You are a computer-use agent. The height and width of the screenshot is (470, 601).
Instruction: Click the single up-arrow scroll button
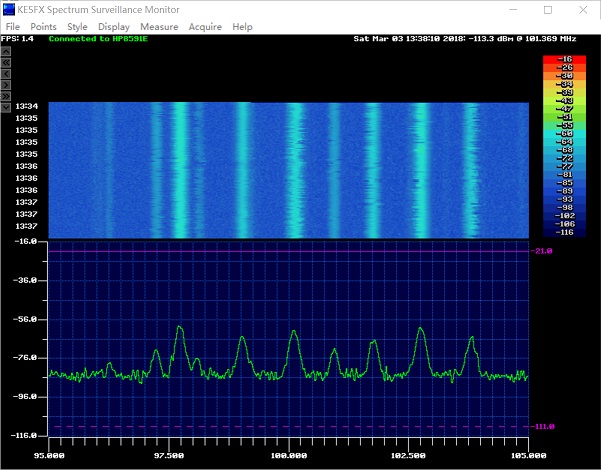(6, 50)
